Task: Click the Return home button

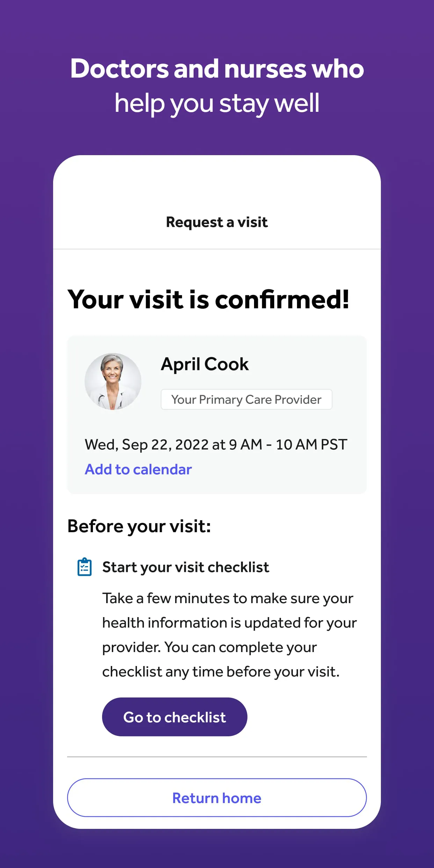Action: (217, 798)
